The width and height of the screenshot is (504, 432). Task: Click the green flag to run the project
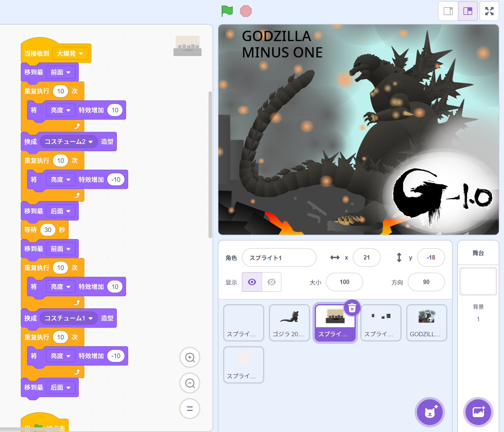pos(227,11)
